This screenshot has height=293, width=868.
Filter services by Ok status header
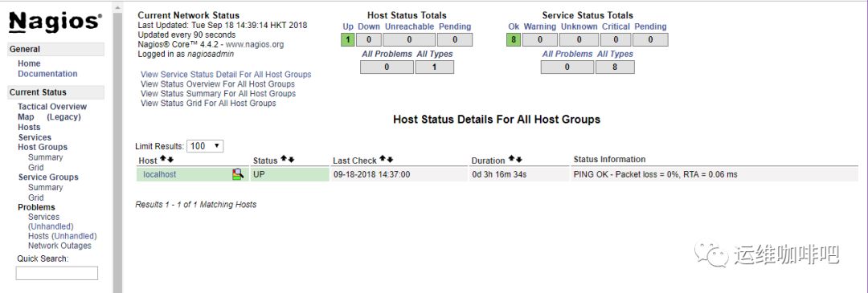(x=514, y=26)
